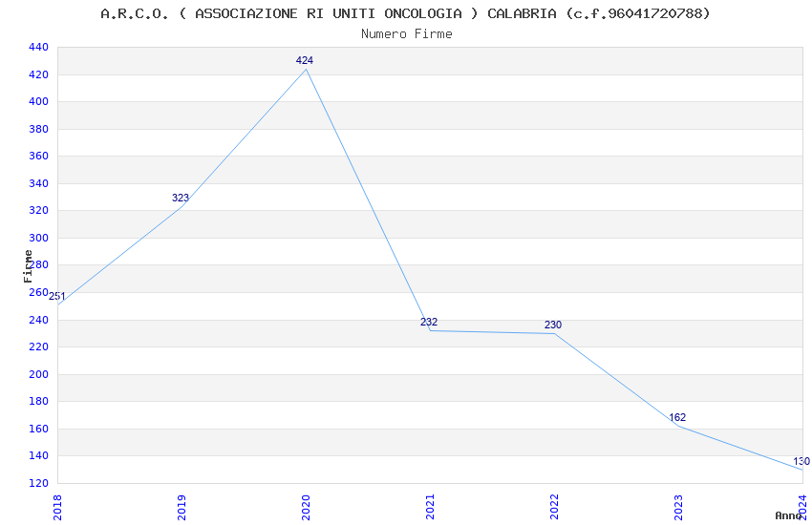The height and width of the screenshot is (525, 812).
Task: Click the y-axis value 320
Action: tap(38, 211)
